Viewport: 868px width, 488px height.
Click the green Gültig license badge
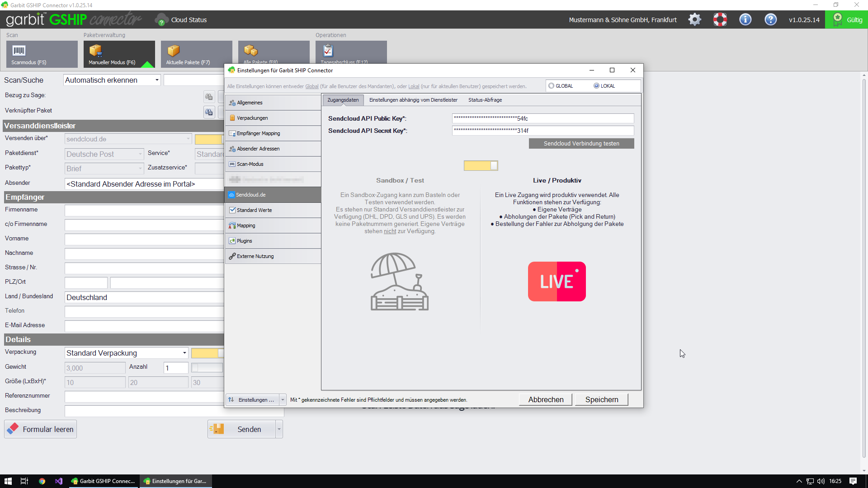(847, 19)
